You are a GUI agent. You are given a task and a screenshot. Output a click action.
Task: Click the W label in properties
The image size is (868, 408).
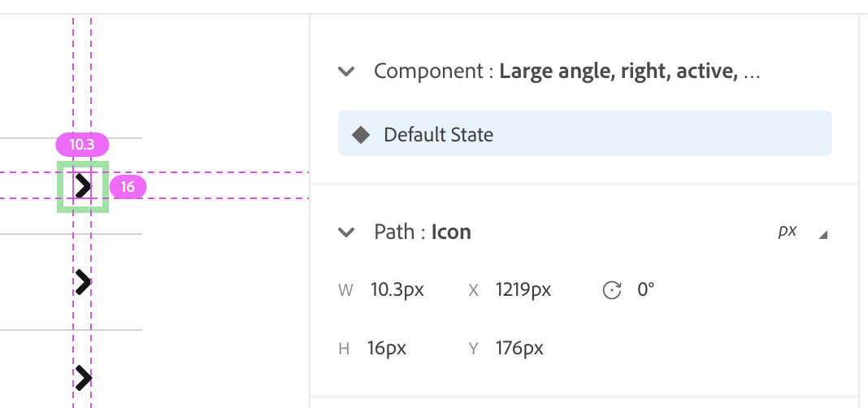tap(345, 290)
